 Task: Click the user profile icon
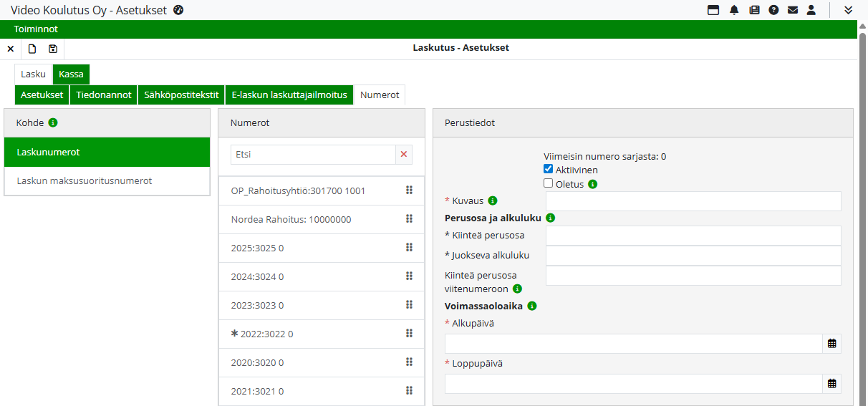(811, 10)
